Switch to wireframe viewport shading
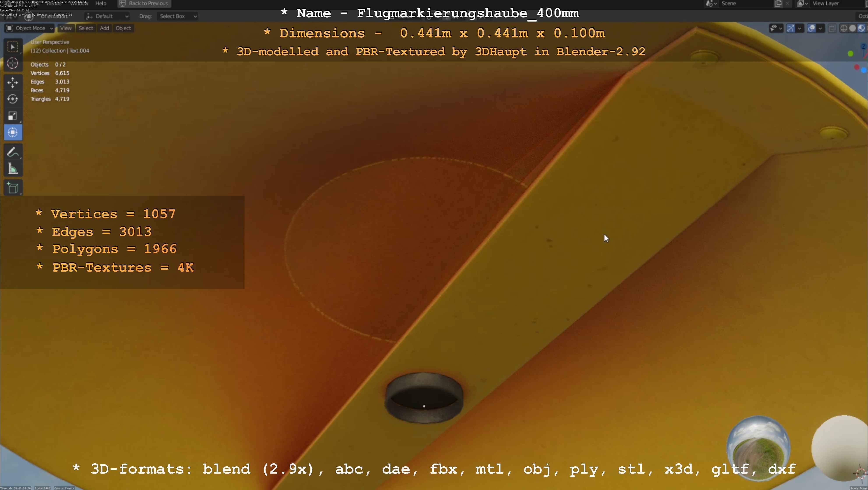The height and width of the screenshot is (490, 868). [844, 28]
